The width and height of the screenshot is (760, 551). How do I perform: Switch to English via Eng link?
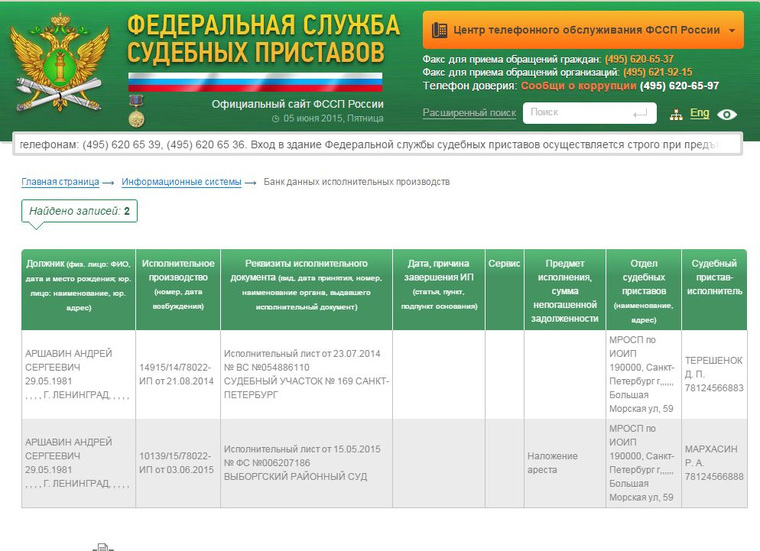click(x=699, y=113)
